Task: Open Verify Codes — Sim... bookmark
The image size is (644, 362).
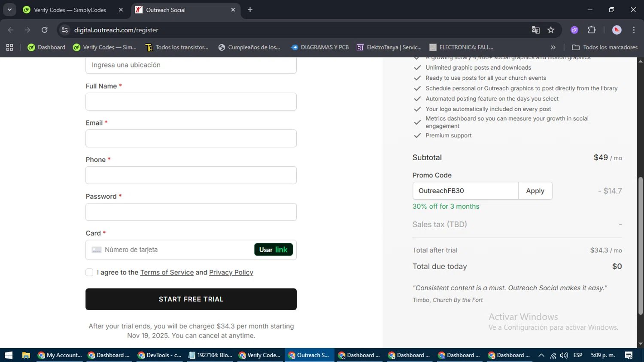Action: (105, 47)
